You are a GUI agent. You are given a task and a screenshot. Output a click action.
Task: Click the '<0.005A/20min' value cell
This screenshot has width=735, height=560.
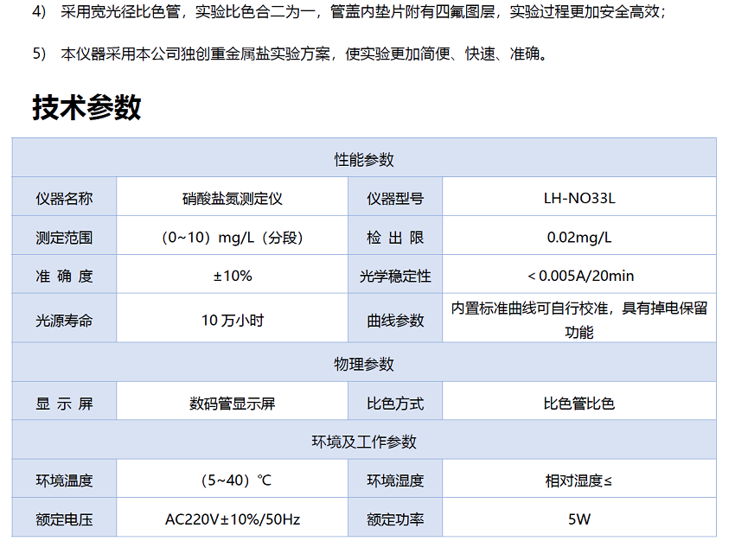point(579,274)
